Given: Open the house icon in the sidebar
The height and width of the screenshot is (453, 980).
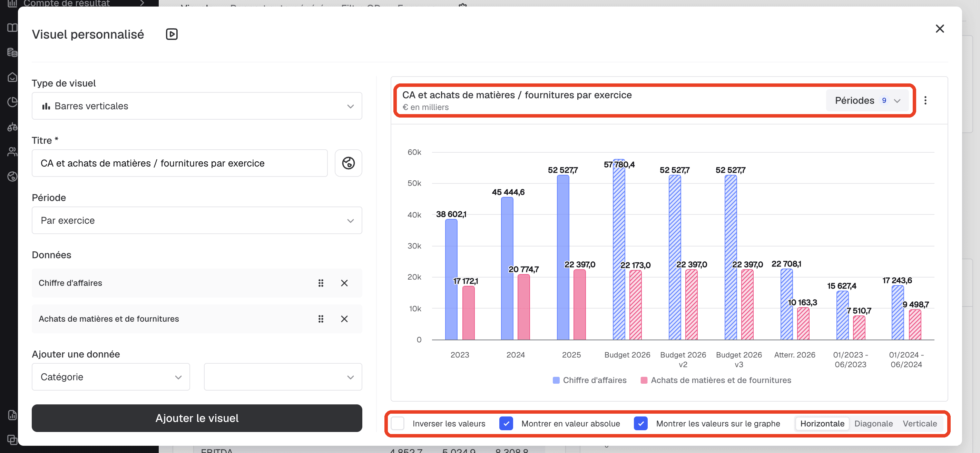Looking at the screenshot, I should (12, 77).
